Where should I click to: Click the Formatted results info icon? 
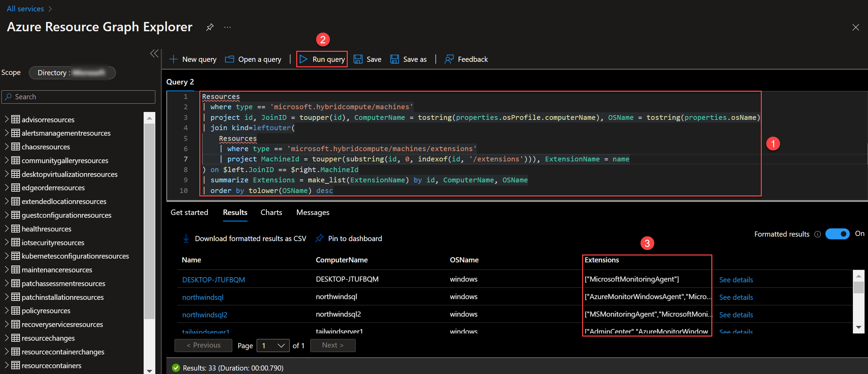point(818,234)
